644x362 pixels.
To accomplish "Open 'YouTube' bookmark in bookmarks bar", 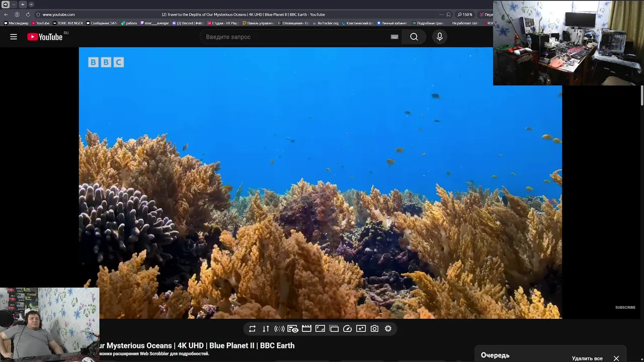I will 41,23.
